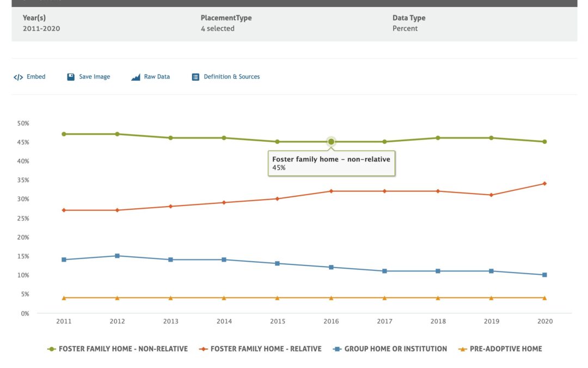Click the Save Image text label
Viewport: 588px width, 368px height.
(94, 77)
